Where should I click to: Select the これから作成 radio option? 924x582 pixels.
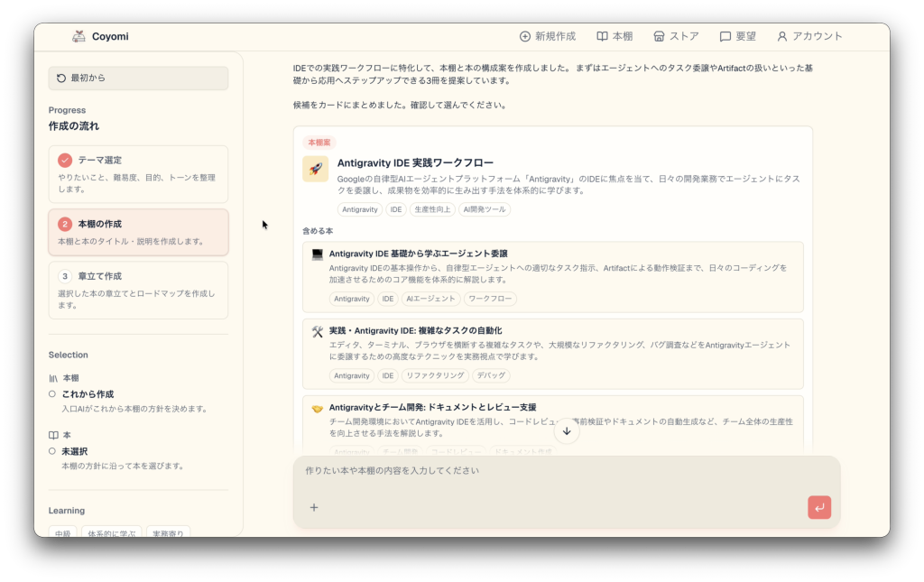point(52,394)
